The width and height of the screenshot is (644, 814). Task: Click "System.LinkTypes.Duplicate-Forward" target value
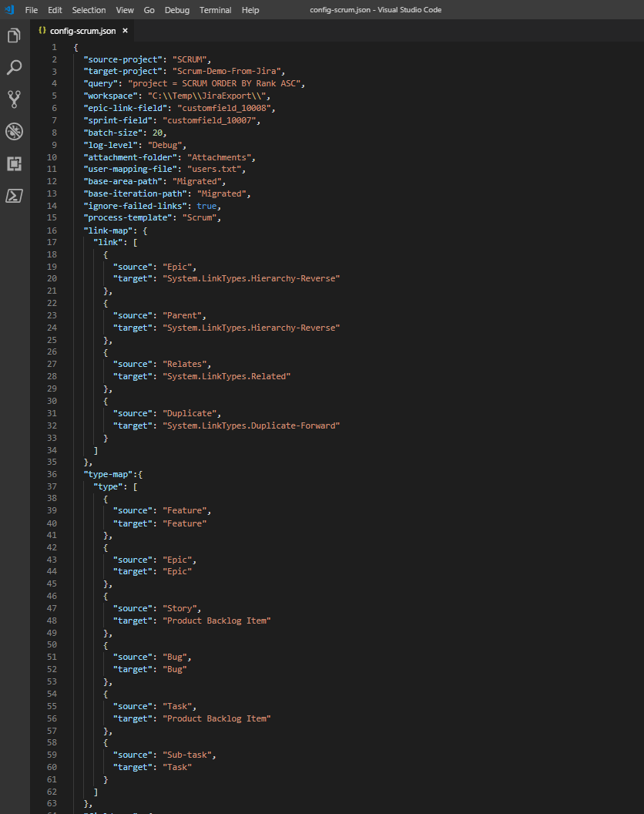[251, 425]
